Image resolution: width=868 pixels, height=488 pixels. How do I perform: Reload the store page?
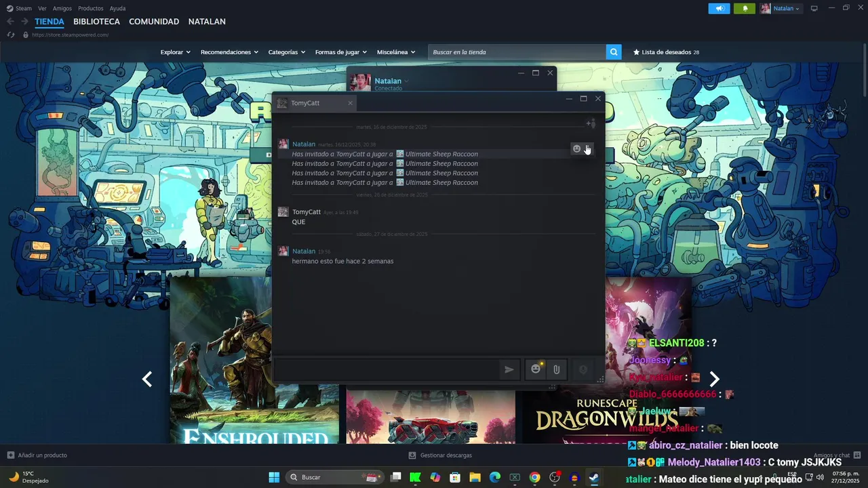[10, 35]
